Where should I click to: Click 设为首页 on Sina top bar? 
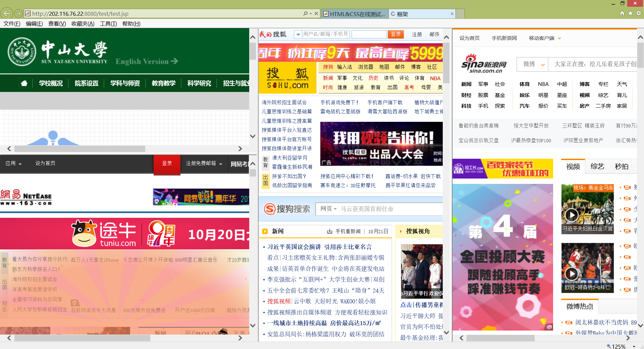470,38
